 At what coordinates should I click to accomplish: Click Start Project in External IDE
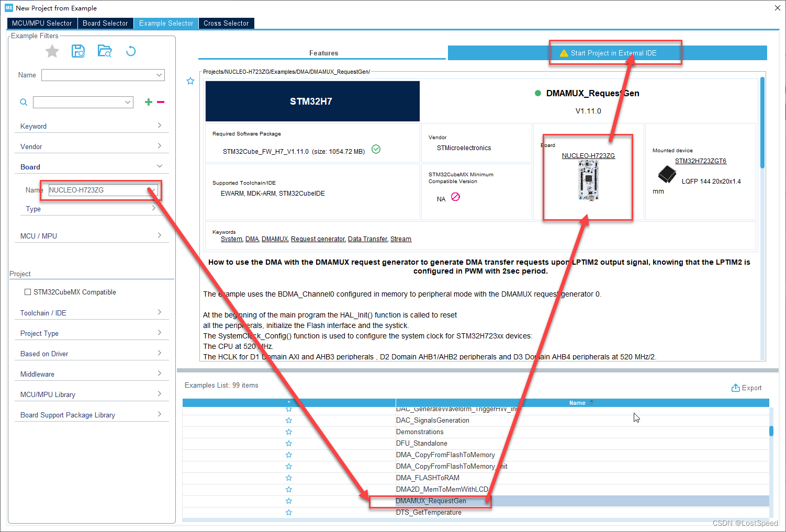click(608, 53)
